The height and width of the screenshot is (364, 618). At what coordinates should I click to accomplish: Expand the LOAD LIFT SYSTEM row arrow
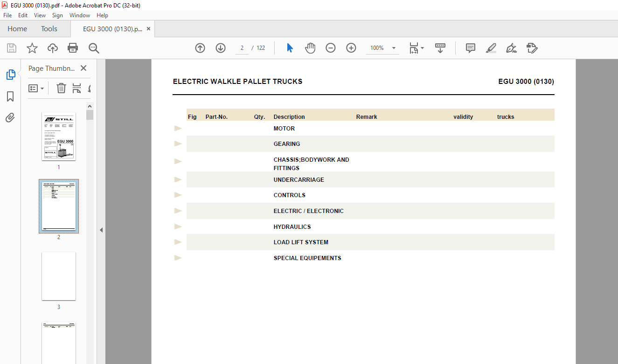[178, 242]
